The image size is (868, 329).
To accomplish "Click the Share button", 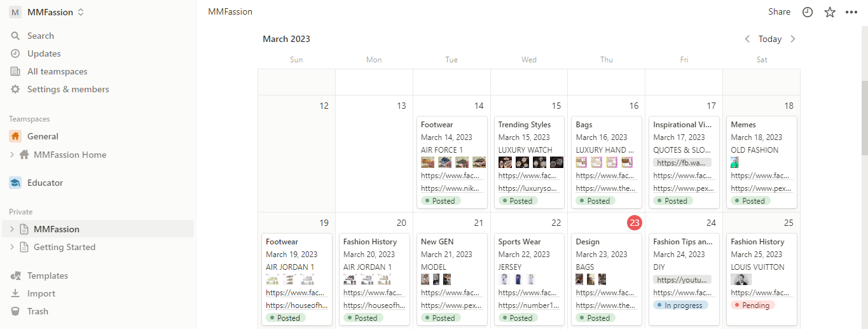I will (x=779, y=12).
